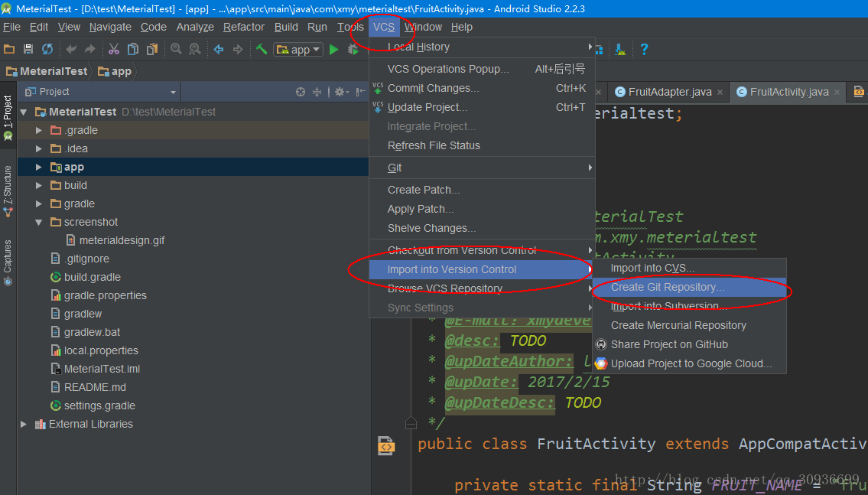This screenshot has height=495, width=868.
Task: Click the Save All toolbar icon
Action: pyautogui.click(x=28, y=49)
